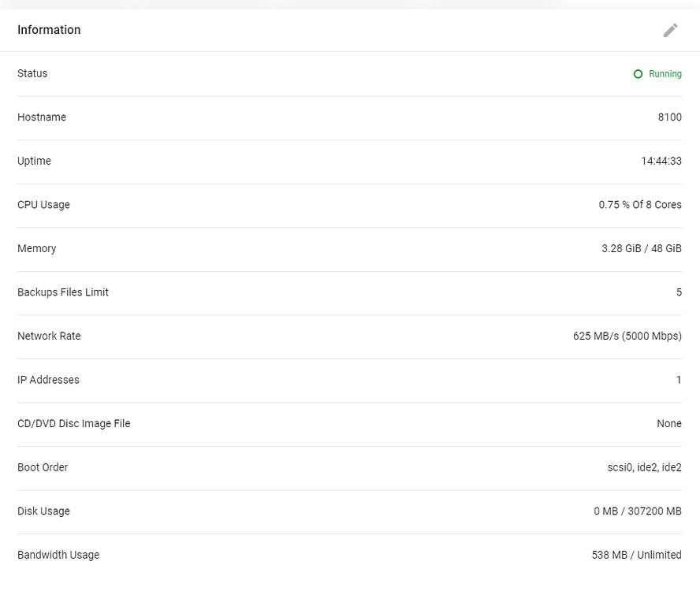Click the None disc image value
Image resolution: width=700 pixels, height=591 pixels.
[x=668, y=423]
